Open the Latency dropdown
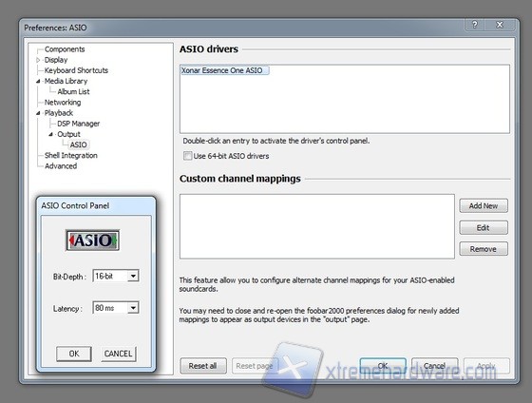 point(133,308)
